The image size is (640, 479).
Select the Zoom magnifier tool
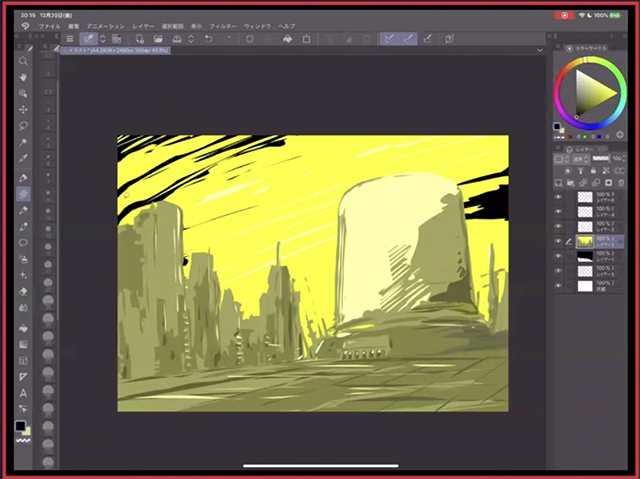[23, 61]
